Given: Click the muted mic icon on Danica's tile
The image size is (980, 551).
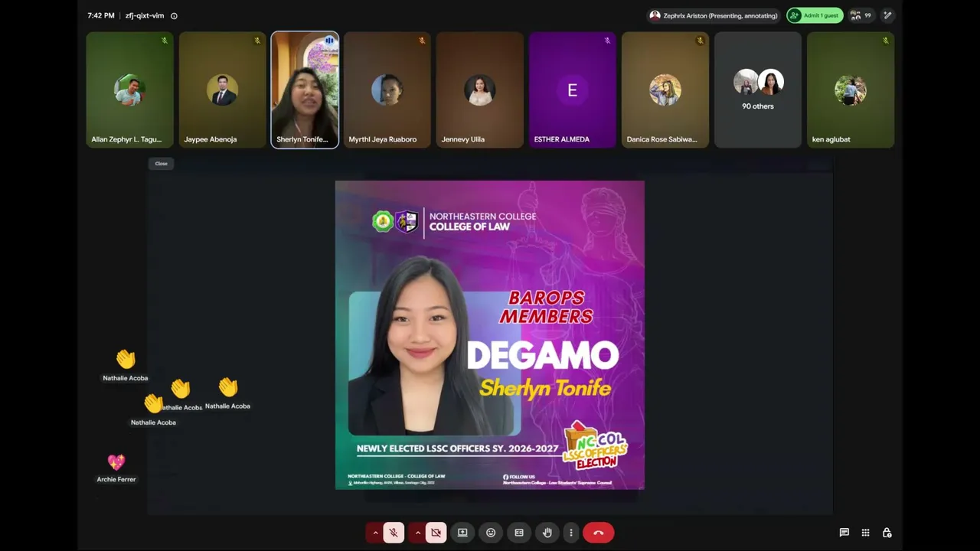Looking at the screenshot, I should click(x=700, y=41).
